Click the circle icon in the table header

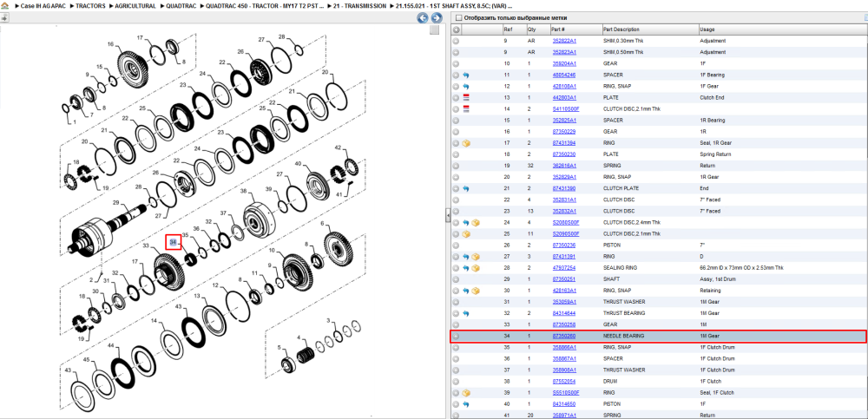pos(457,29)
